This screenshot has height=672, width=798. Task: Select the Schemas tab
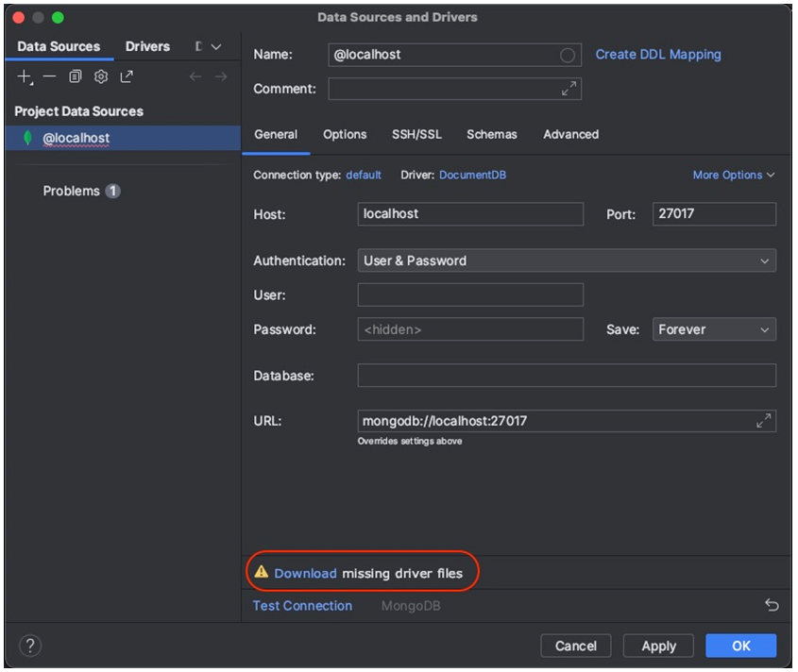pyautogui.click(x=491, y=134)
